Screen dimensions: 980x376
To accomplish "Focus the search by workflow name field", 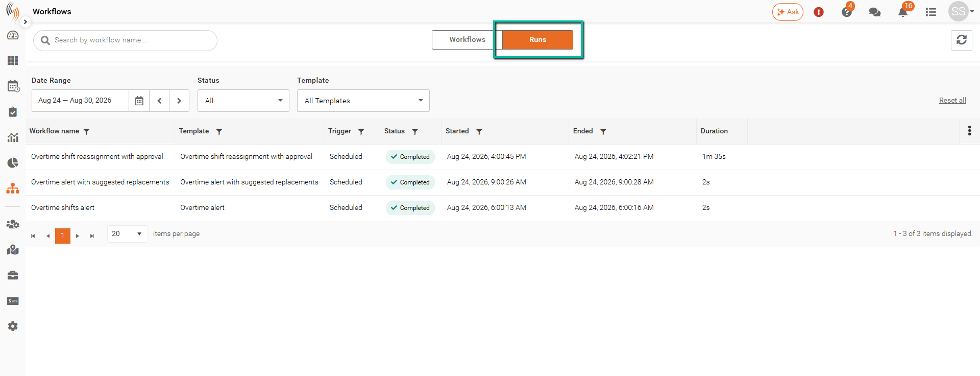I will 125,40.
